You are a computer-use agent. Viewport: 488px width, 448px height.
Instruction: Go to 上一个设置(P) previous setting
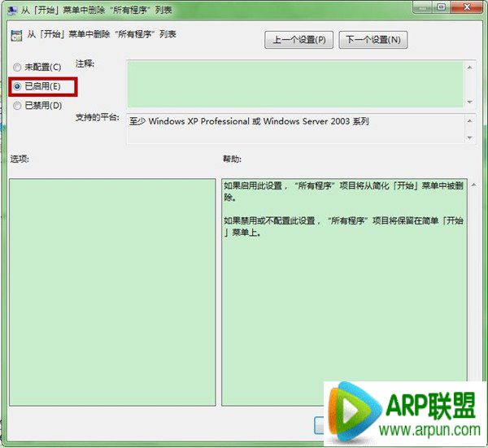pyautogui.click(x=298, y=40)
